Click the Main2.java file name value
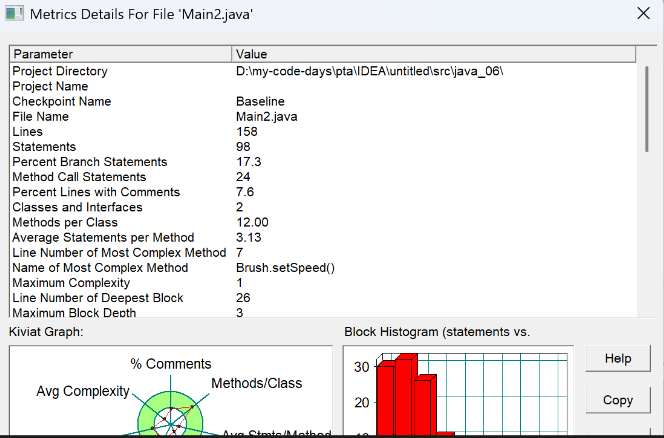 click(266, 116)
